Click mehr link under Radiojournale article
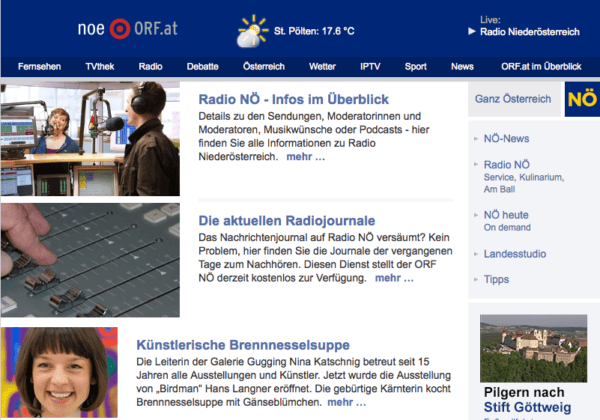 [394, 278]
